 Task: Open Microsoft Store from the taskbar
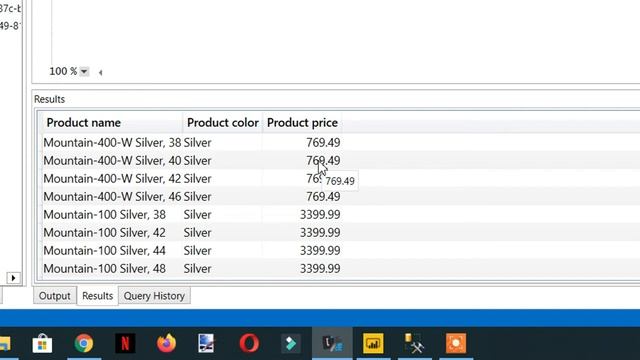pos(42,344)
